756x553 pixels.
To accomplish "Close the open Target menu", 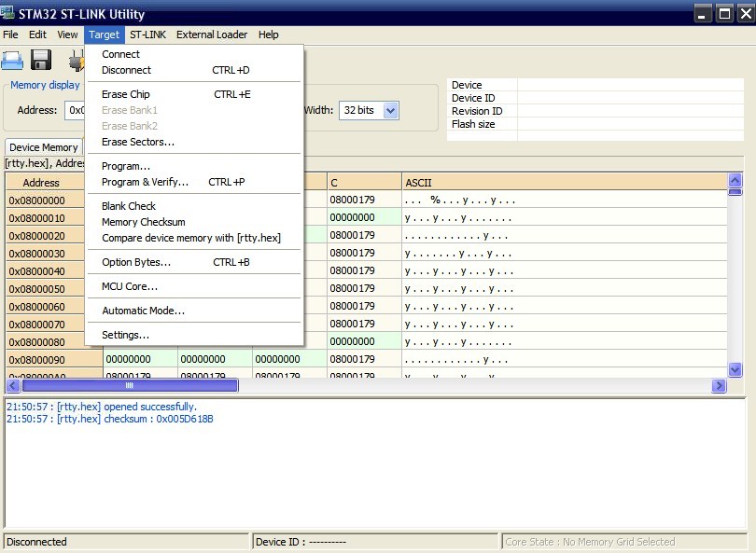I will pyautogui.click(x=105, y=35).
